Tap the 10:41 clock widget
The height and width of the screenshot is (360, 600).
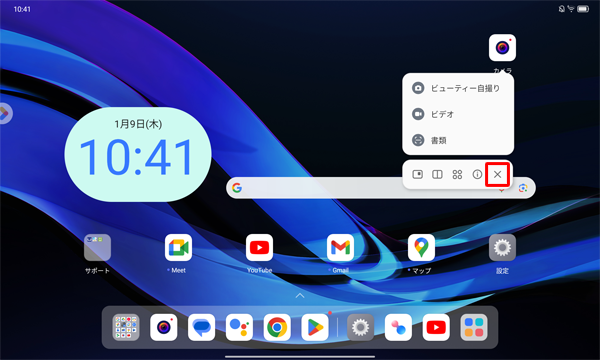(138, 155)
